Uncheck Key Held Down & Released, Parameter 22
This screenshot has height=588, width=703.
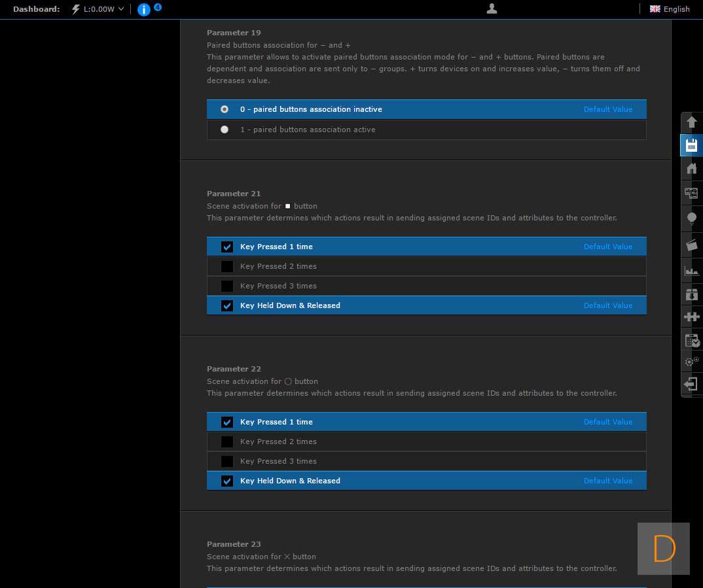227,481
